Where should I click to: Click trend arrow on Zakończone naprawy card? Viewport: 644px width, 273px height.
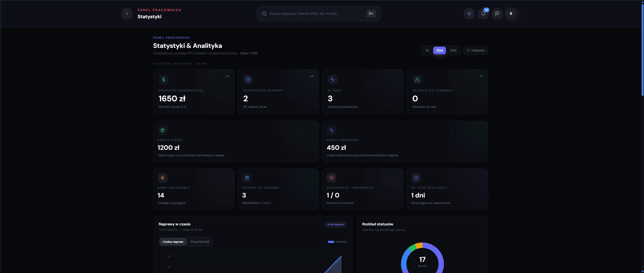click(312, 76)
